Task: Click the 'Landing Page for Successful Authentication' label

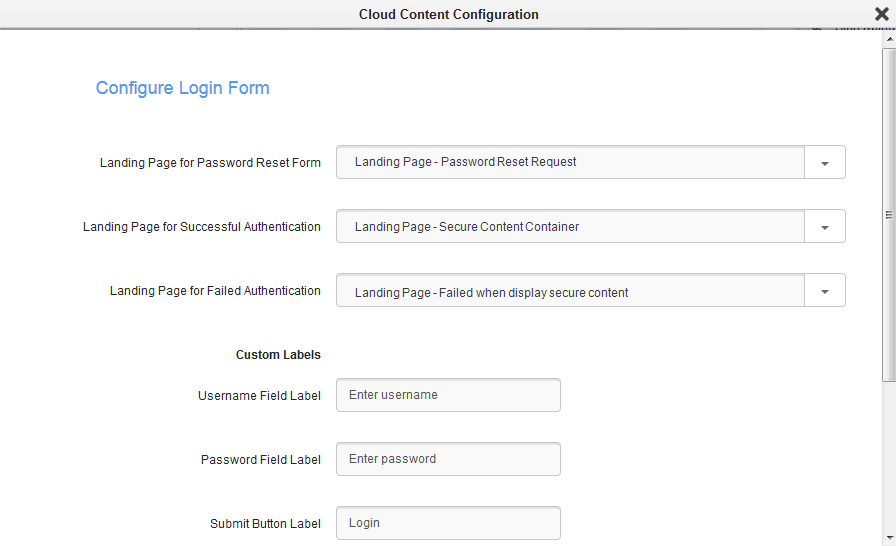Action: click(202, 227)
